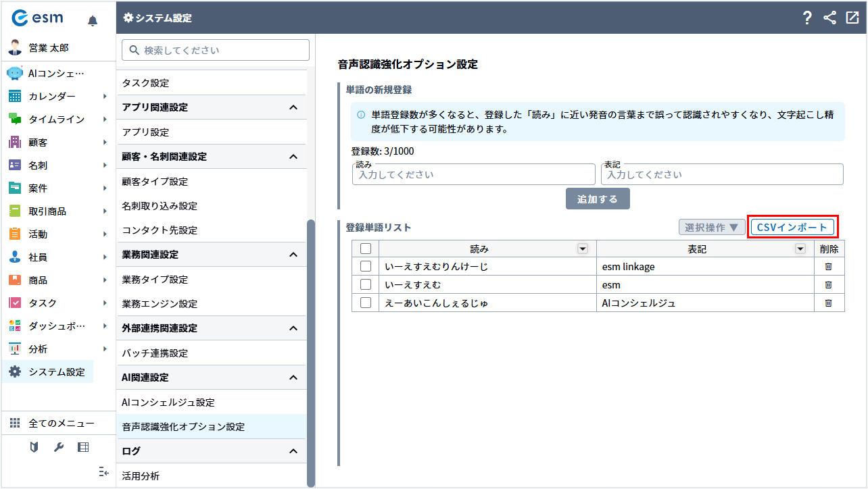Check the select-all checkbox in table header
Viewport: 868px width, 489px height.
[x=366, y=249]
